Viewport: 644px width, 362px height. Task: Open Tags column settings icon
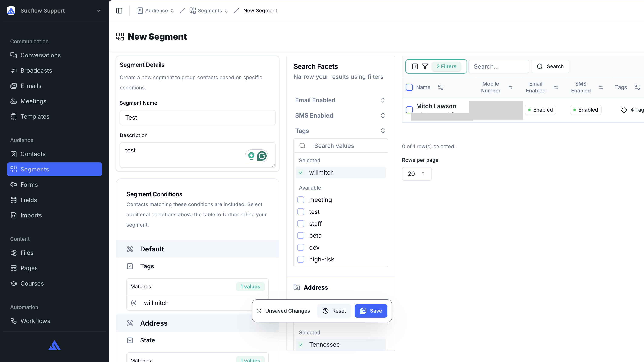click(x=637, y=87)
